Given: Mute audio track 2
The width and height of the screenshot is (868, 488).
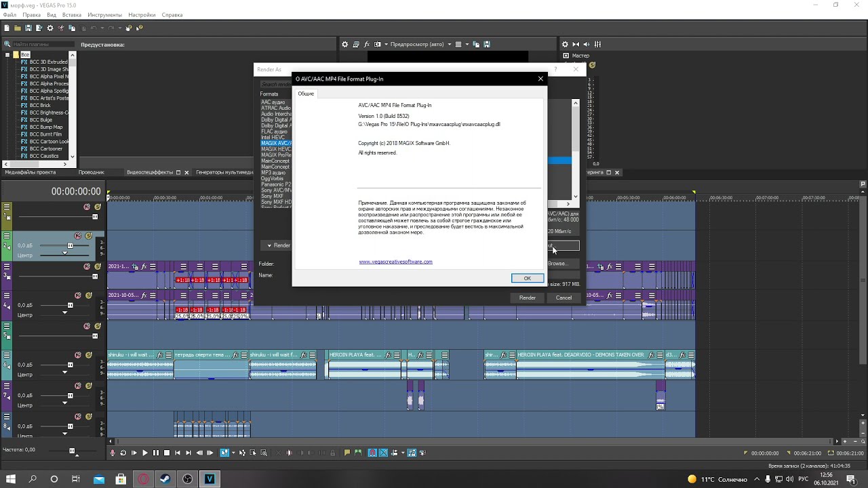Looking at the screenshot, I should [x=78, y=236].
